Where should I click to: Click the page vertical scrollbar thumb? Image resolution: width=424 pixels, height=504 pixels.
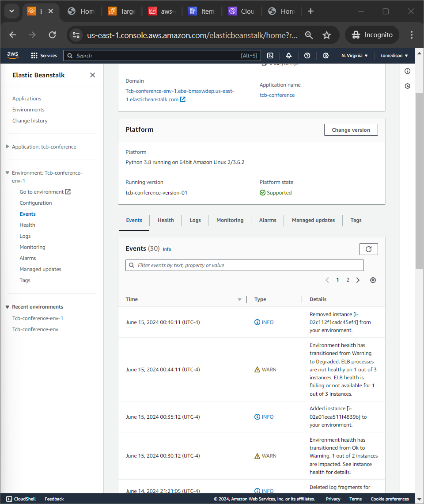point(419,181)
